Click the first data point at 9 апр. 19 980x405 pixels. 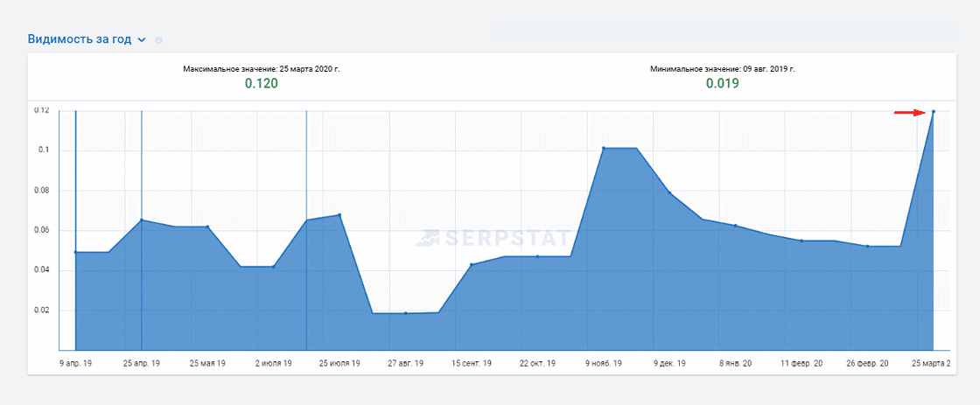click(75, 252)
